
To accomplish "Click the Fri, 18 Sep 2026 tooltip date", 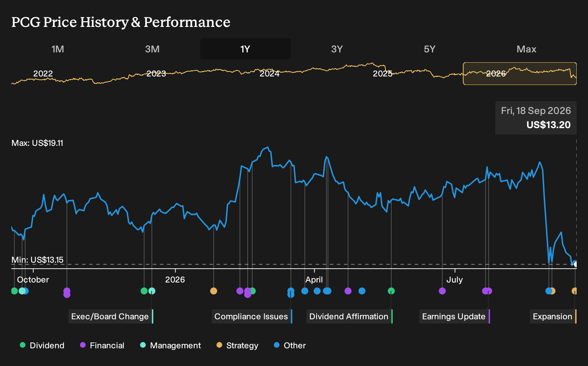I will point(536,111).
